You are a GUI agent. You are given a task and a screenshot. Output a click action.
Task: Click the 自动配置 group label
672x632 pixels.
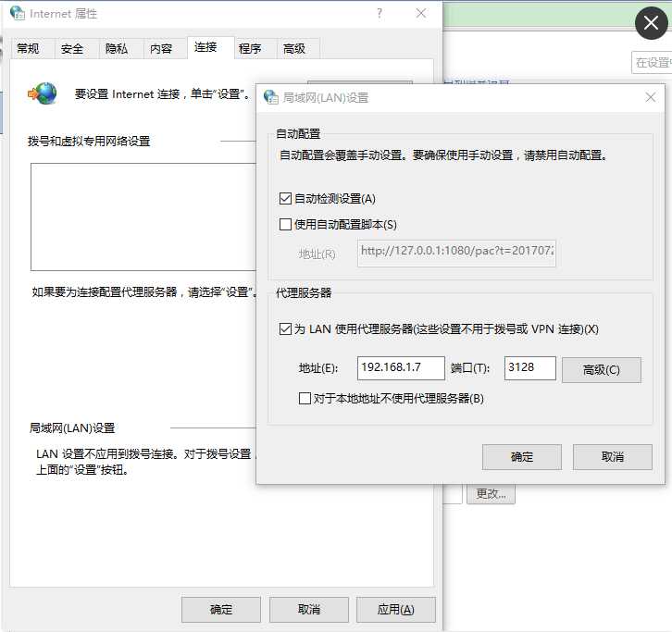[298, 133]
